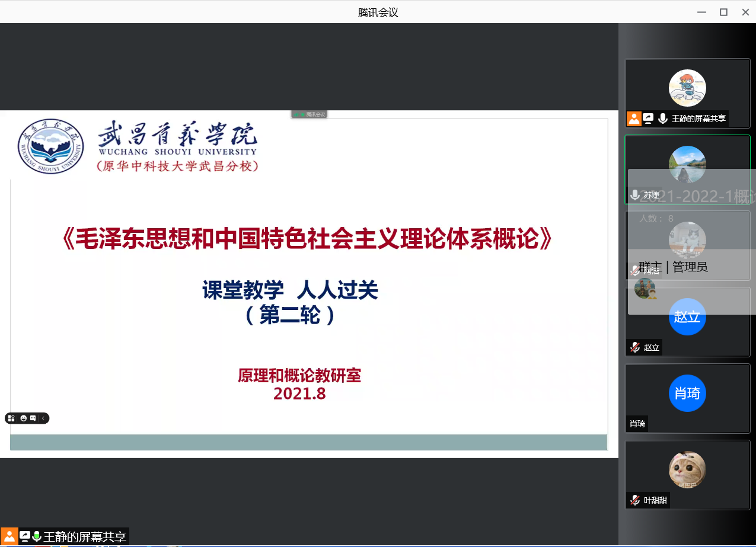Image resolution: width=756 pixels, height=547 pixels.
Task: Click the 群主 | 管理员 overlay label
Action: [x=673, y=267]
